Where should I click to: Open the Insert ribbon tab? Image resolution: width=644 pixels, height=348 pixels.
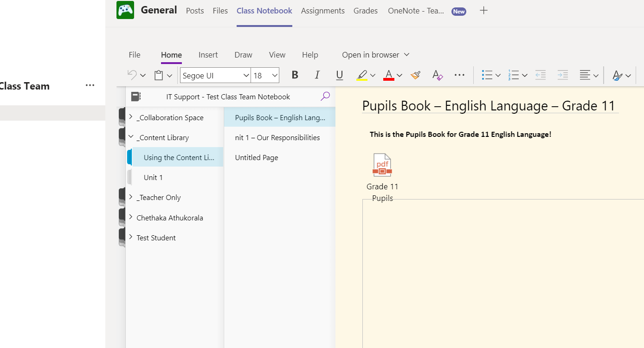(x=208, y=55)
